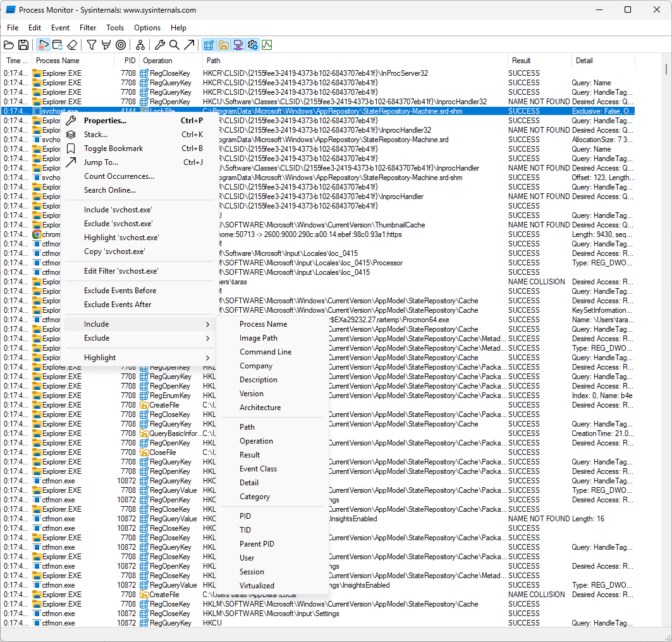The height and width of the screenshot is (642, 672).
Task: Select Event Class in submenu
Action: click(272, 469)
